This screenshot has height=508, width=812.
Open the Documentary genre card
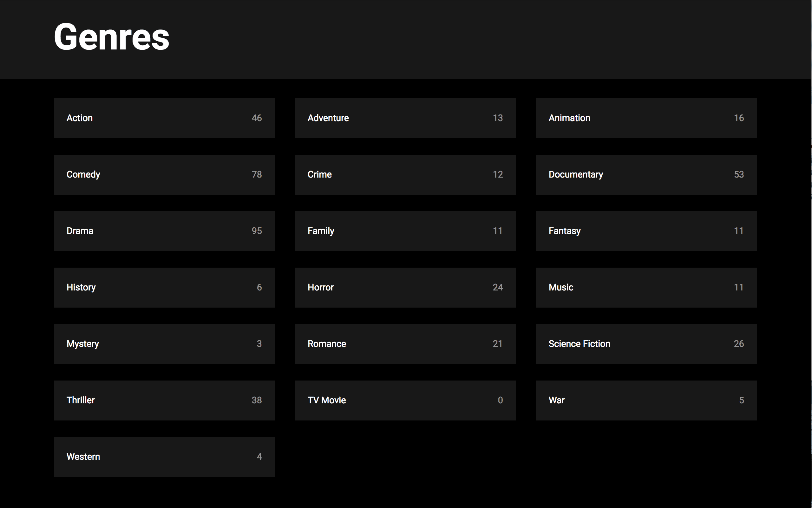click(646, 175)
